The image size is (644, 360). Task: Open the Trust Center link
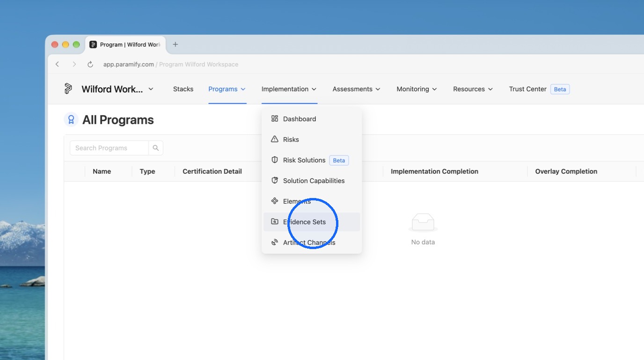527,89
